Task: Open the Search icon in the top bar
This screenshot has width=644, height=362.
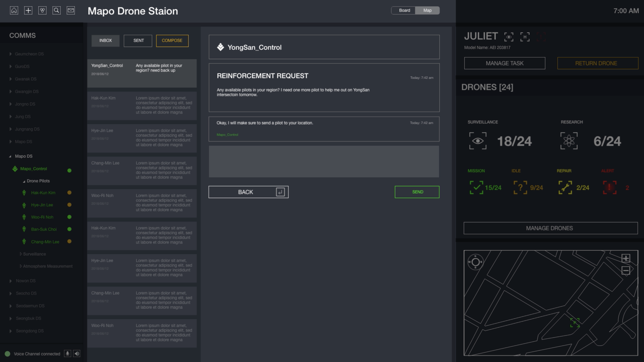Action: [57, 10]
